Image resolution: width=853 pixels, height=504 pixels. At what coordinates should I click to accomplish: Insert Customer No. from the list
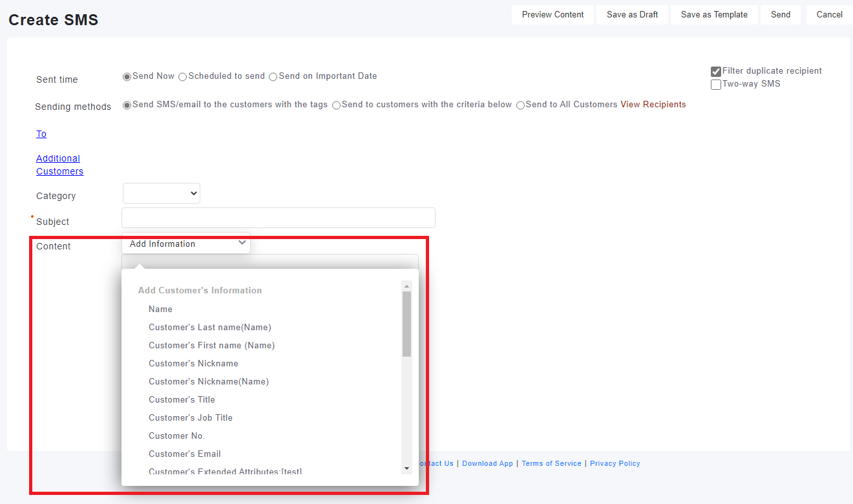(176, 436)
